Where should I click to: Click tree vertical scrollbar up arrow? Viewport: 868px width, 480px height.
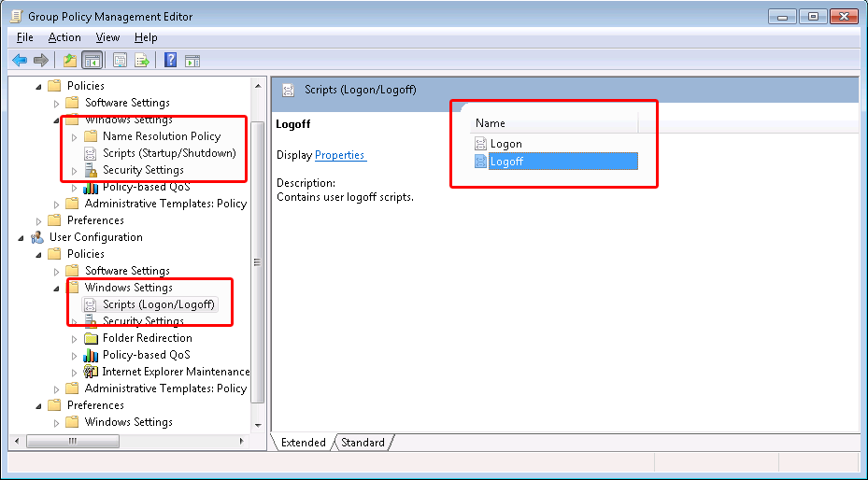coord(258,86)
